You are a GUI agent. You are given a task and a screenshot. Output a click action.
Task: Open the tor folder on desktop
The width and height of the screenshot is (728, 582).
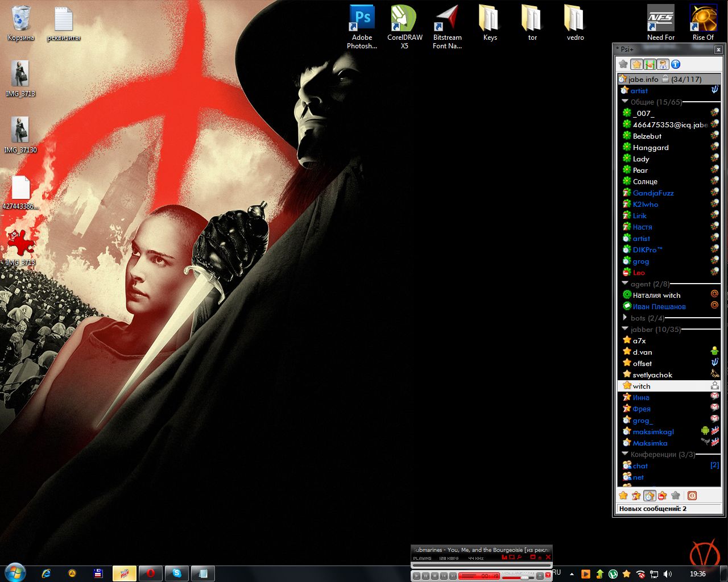tap(532, 23)
